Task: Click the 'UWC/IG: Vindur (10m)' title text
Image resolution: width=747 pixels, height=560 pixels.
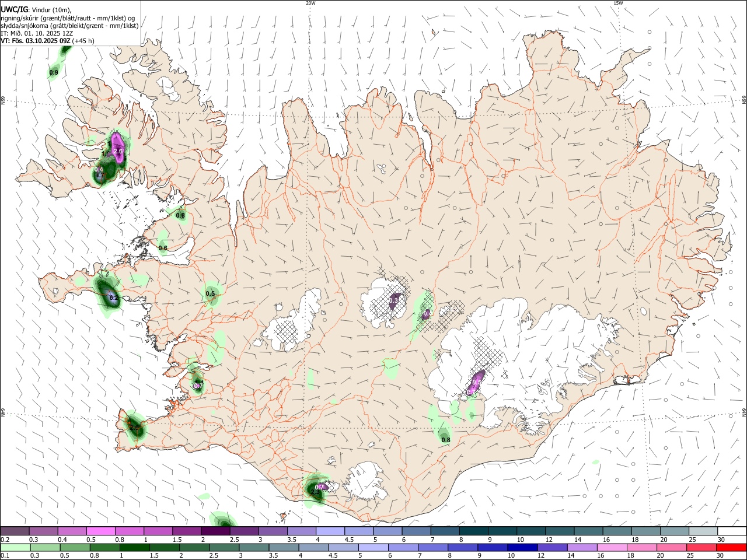Action: click(x=36, y=9)
